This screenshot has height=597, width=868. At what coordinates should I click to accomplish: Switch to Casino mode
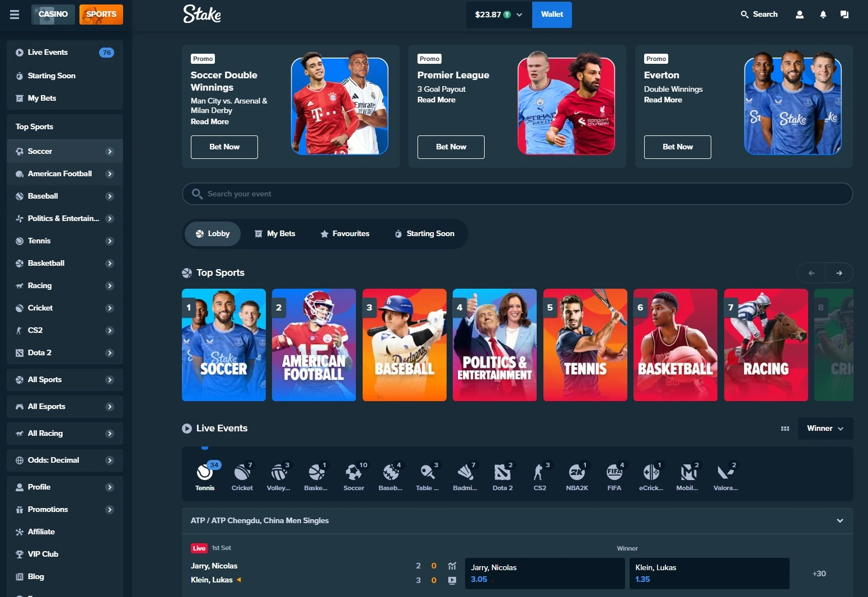tap(53, 15)
